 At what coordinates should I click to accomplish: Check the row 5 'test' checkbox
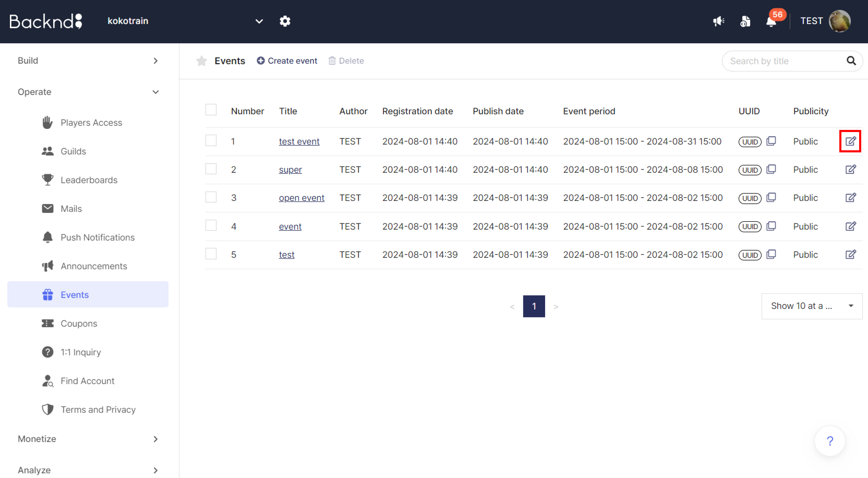(x=211, y=253)
